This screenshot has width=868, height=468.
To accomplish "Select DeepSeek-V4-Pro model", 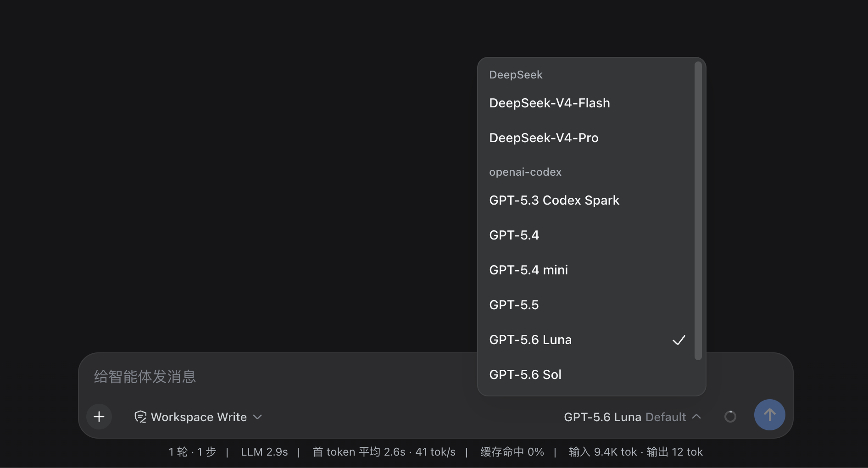I will [587, 138].
